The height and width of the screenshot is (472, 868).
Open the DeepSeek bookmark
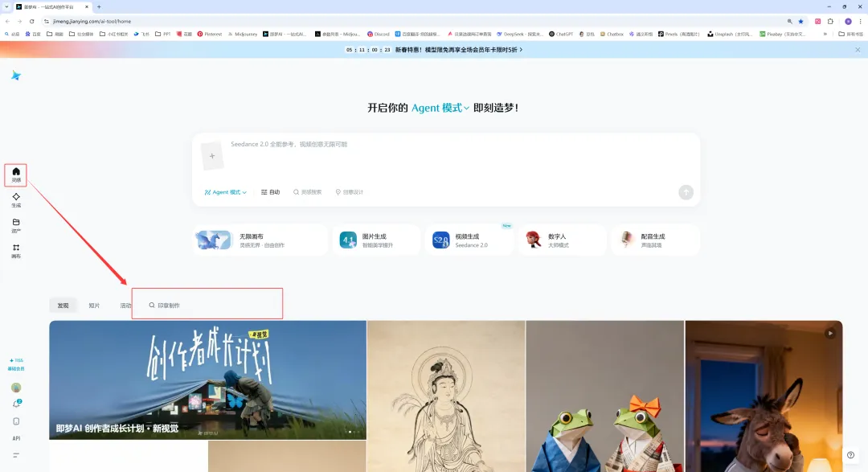(x=520, y=35)
